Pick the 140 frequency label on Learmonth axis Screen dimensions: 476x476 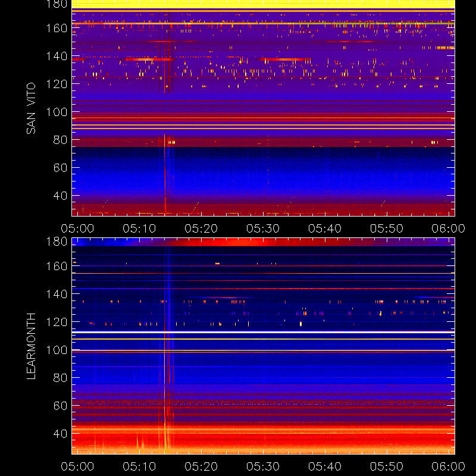pos(57,294)
